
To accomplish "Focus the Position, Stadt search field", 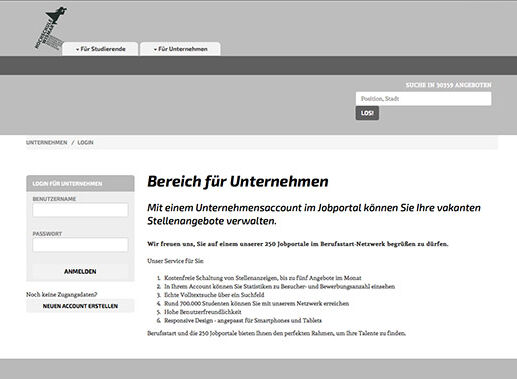I will [423, 99].
